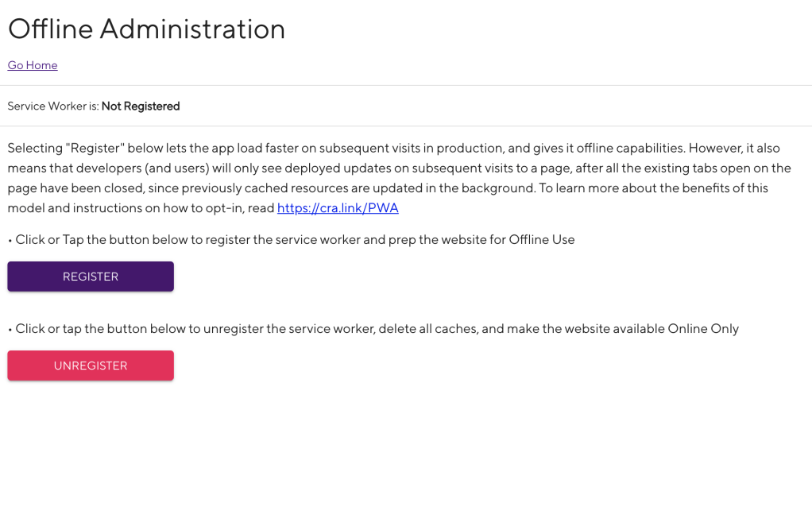
Task: Click the words "Offline Use" in instructions
Action: (x=542, y=239)
